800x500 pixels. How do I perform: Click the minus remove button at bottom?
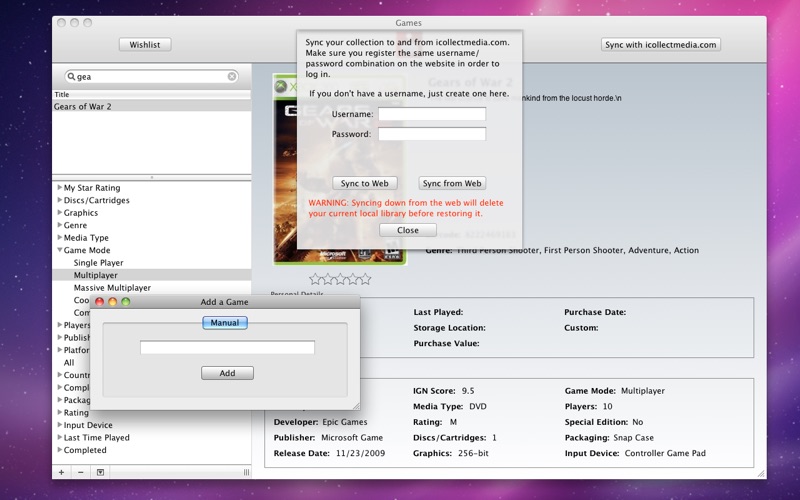pyautogui.click(x=81, y=472)
